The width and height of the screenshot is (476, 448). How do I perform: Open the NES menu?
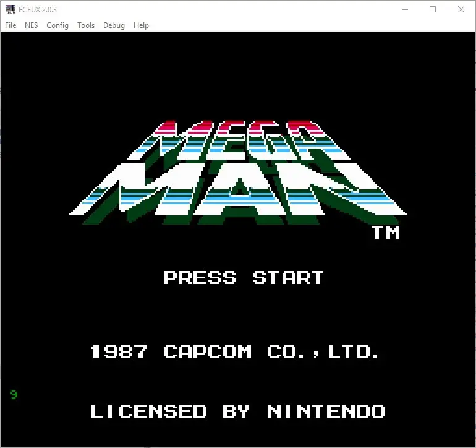[x=32, y=25]
